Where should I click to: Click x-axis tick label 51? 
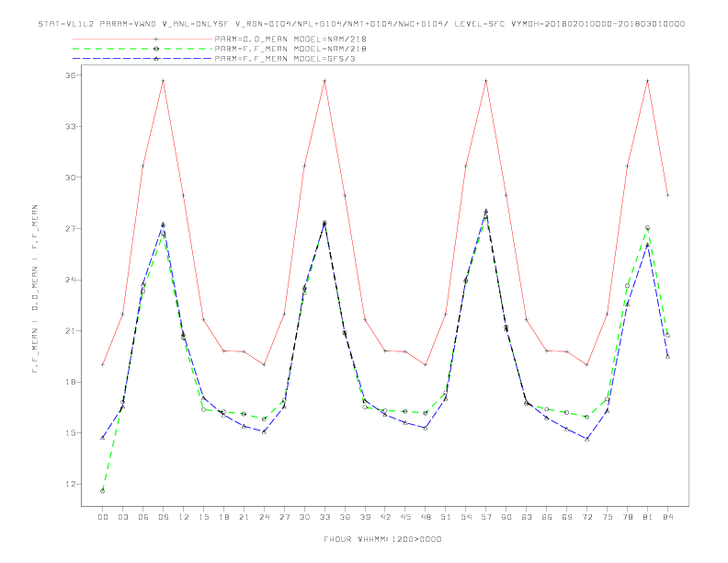click(x=446, y=517)
